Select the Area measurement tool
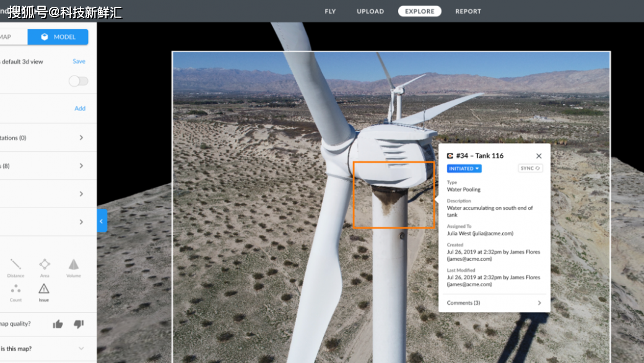 pos(45,266)
